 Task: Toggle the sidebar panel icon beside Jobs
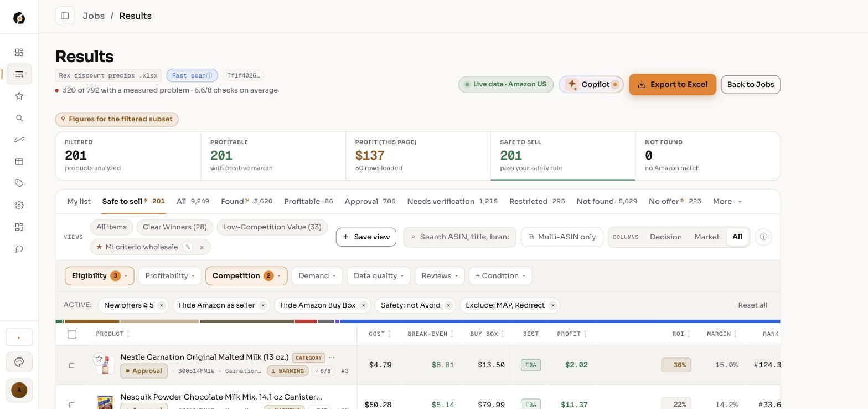click(65, 16)
